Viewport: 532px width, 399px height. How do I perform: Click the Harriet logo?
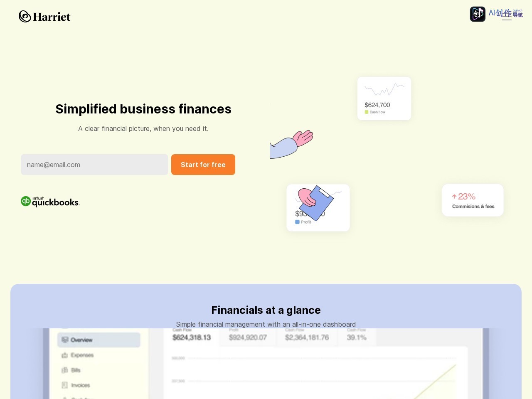(x=44, y=17)
